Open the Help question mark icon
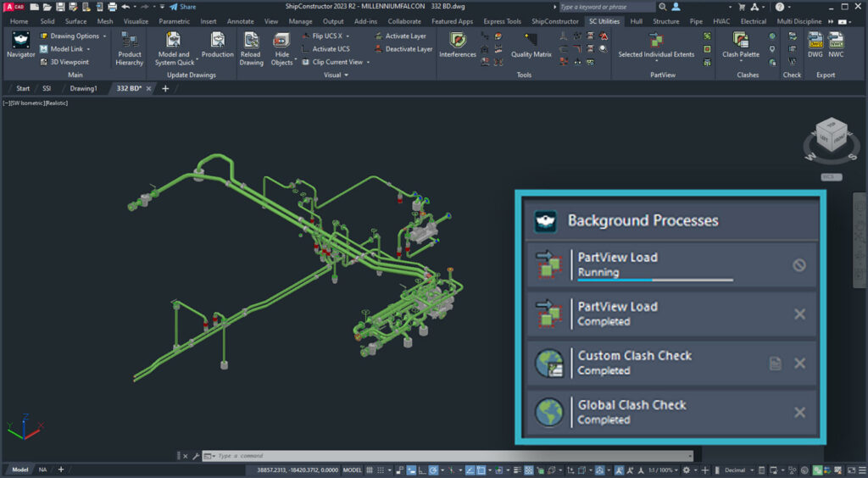The image size is (868, 478). coord(780,7)
